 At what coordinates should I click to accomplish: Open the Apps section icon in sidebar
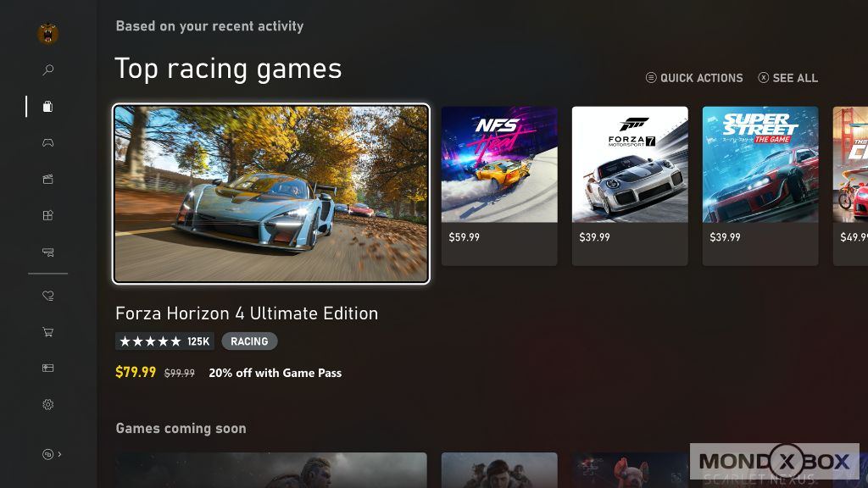48,215
